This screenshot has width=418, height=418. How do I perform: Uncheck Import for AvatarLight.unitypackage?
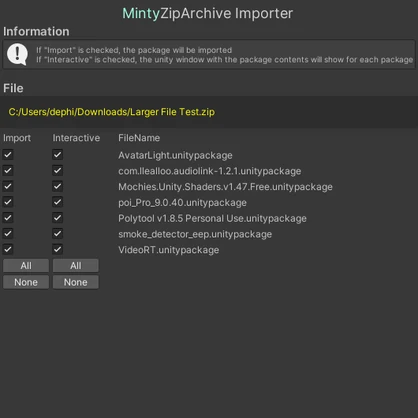[x=8, y=155]
